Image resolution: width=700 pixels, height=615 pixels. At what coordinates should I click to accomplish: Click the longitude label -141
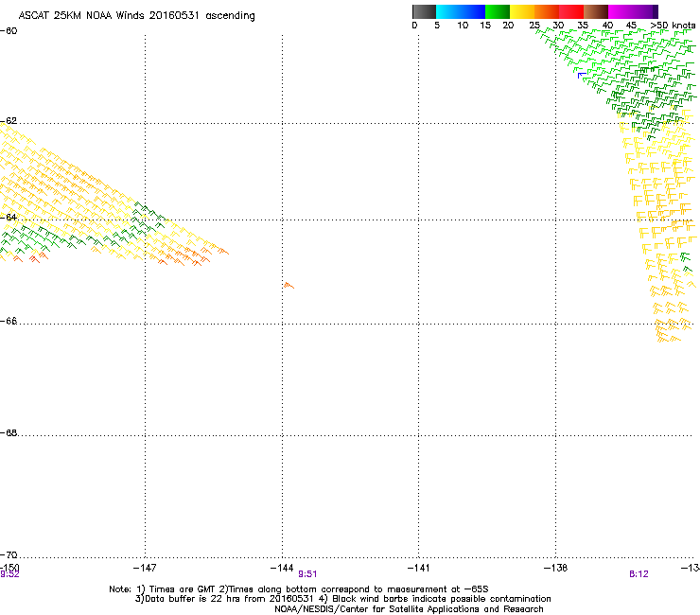(419, 568)
